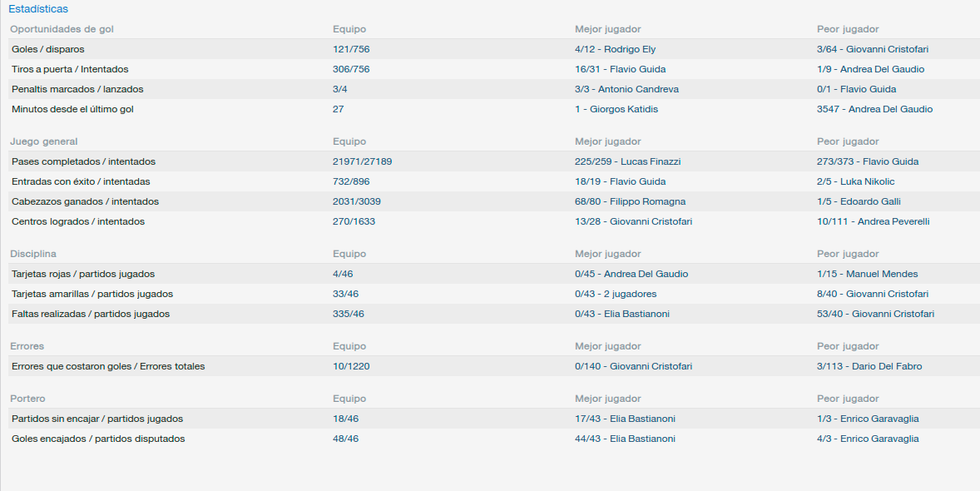
Task: Click 1 - Giorgos Katidis link
Action: click(616, 110)
